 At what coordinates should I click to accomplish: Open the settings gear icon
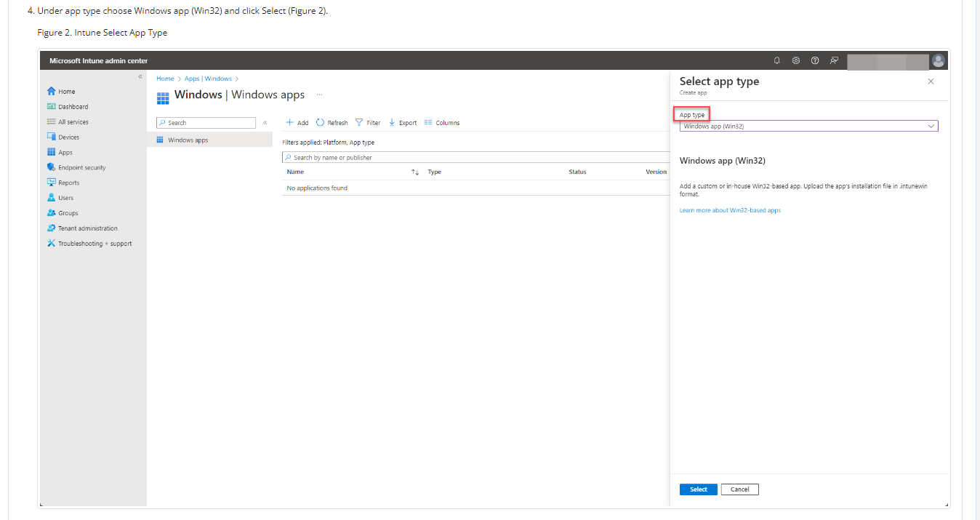(796, 60)
